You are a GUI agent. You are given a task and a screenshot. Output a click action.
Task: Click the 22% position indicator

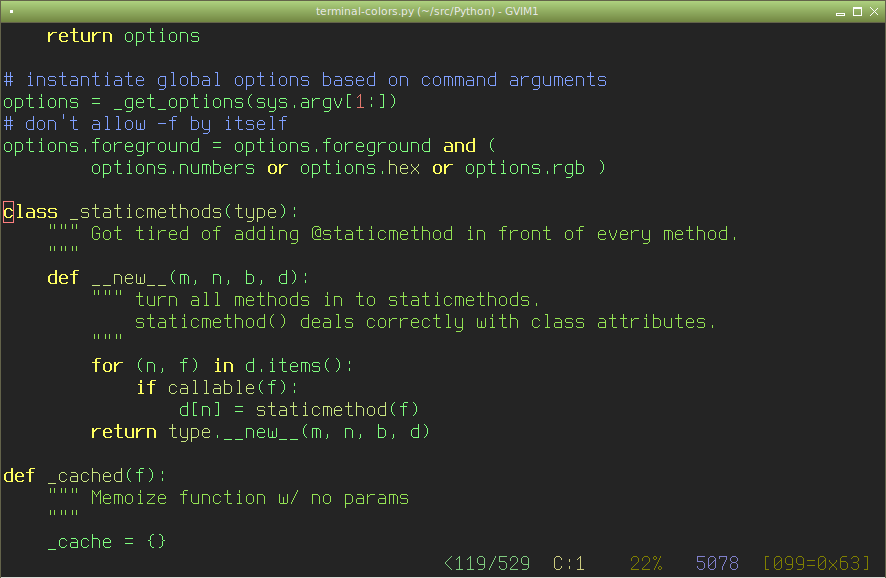tap(646, 563)
